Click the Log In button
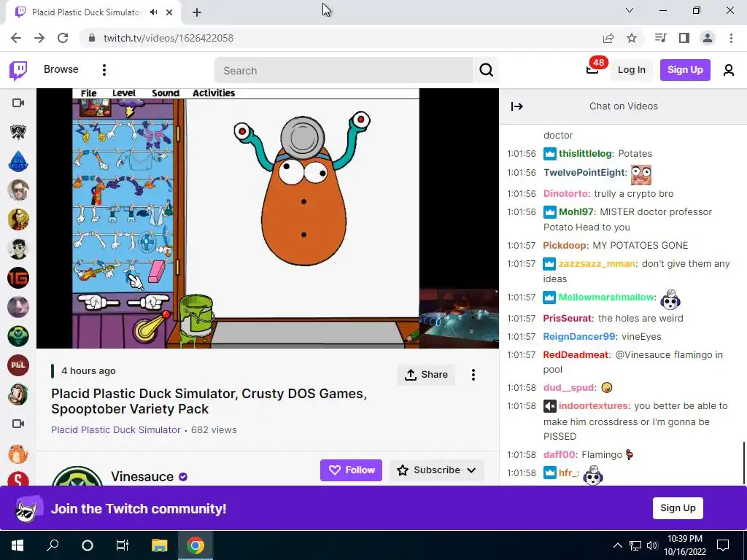The height and width of the screenshot is (560, 747). (631, 70)
